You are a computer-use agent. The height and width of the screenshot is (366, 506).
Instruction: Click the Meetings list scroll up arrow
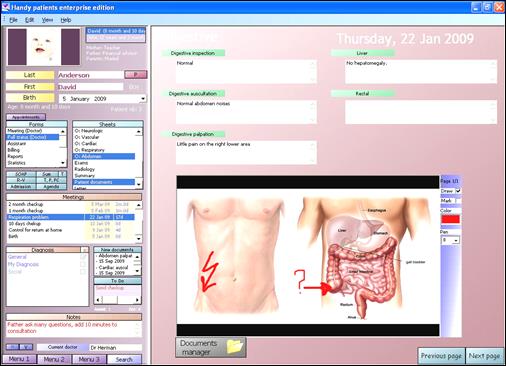pos(139,204)
